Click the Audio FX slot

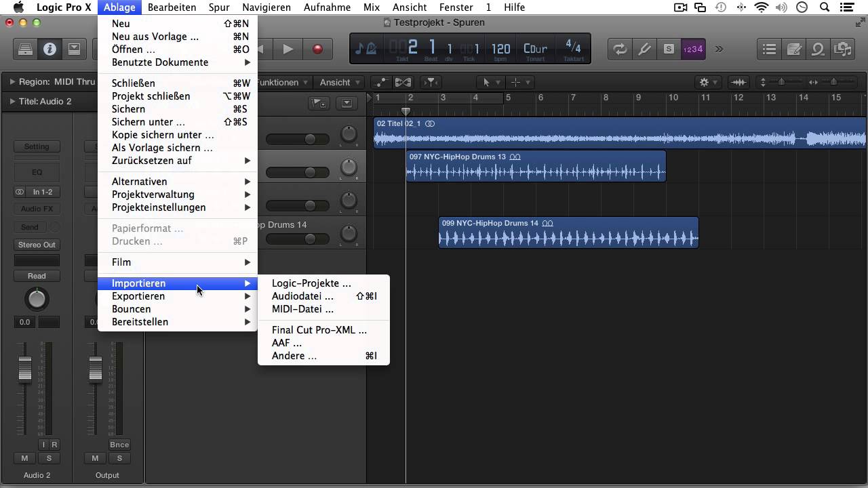tap(37, 209)
